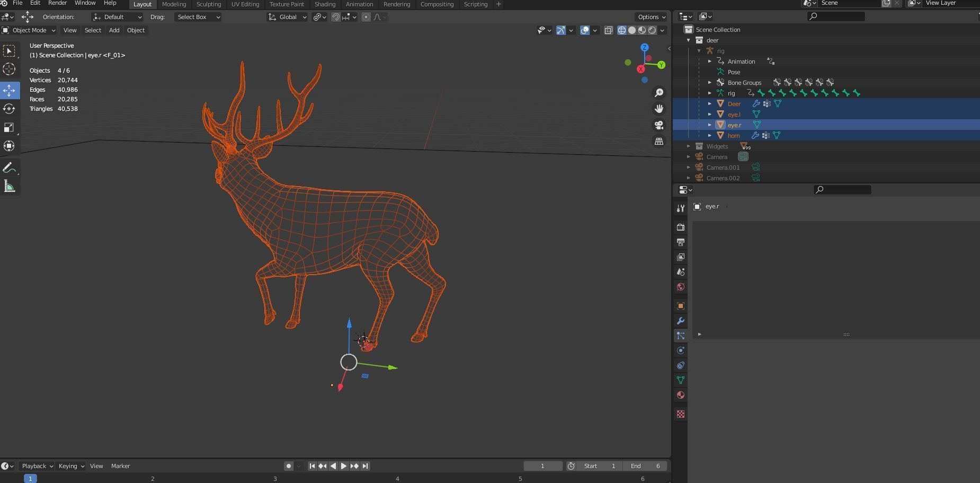Toggle auto keying record button

pyautogui.click(x=289, y=466)
